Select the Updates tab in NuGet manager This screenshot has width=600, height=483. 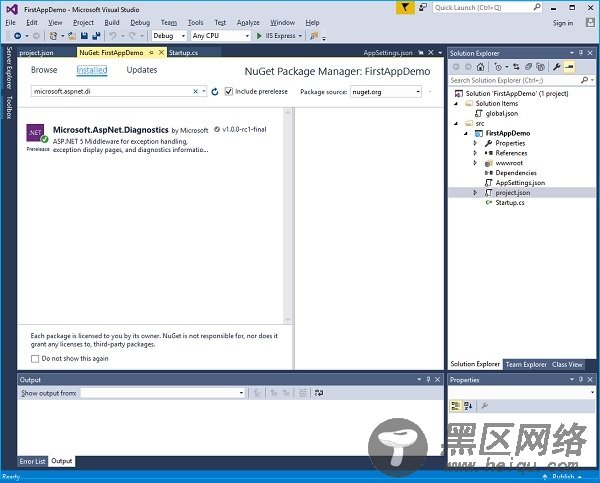[x=142, y=70]
